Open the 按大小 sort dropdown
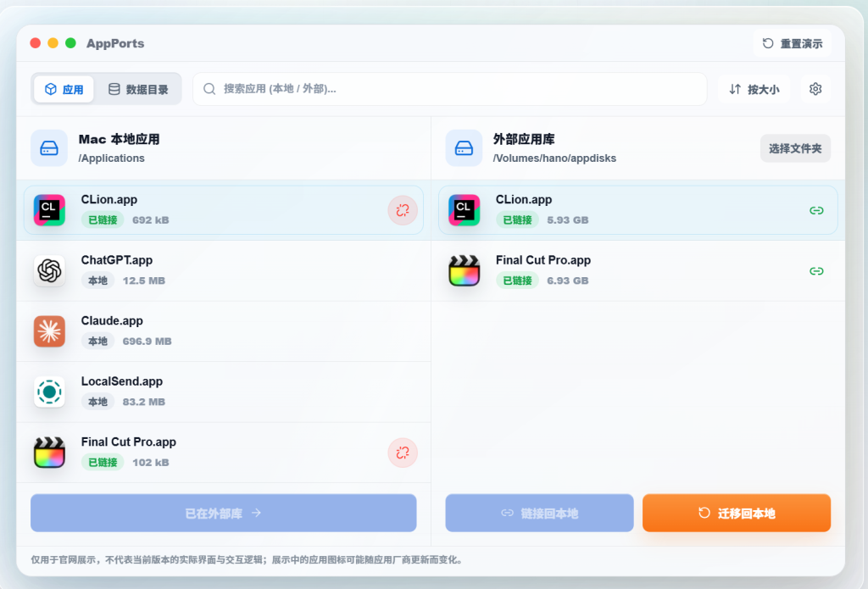This screenshot has width=868, height=589. click(x=754, y=89)
